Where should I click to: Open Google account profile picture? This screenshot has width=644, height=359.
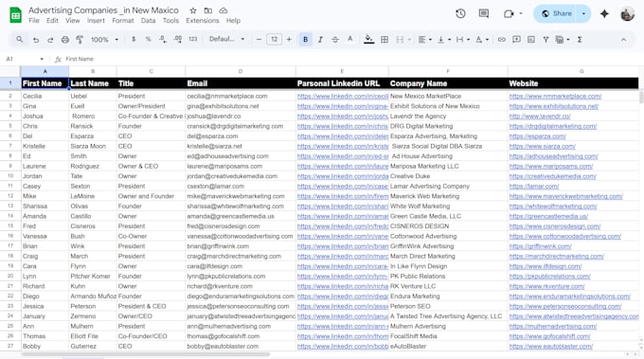pyautogui.click(x=627, y=13)
